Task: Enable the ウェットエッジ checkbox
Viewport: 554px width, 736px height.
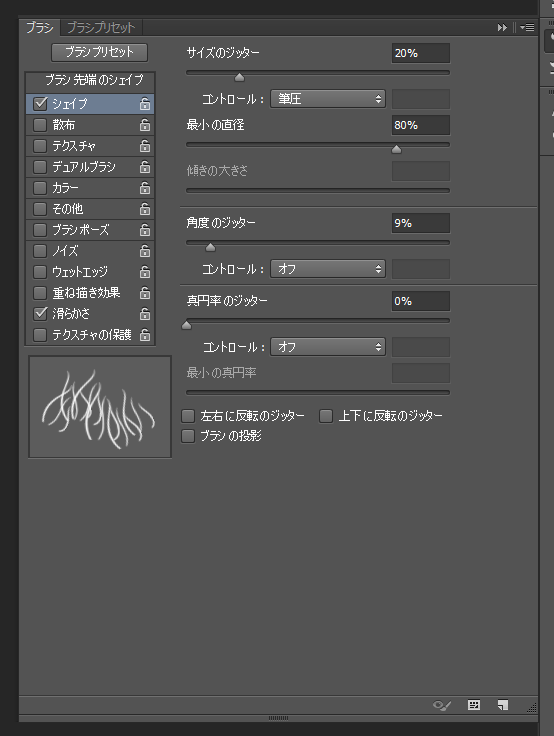Action: (x=40, y=272)
